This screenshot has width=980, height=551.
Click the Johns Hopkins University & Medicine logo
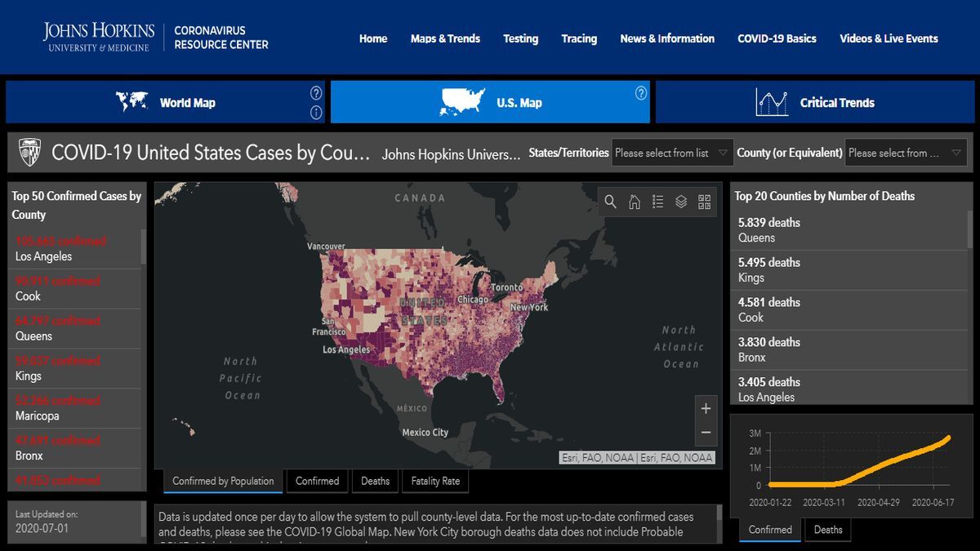coord(99,37)
